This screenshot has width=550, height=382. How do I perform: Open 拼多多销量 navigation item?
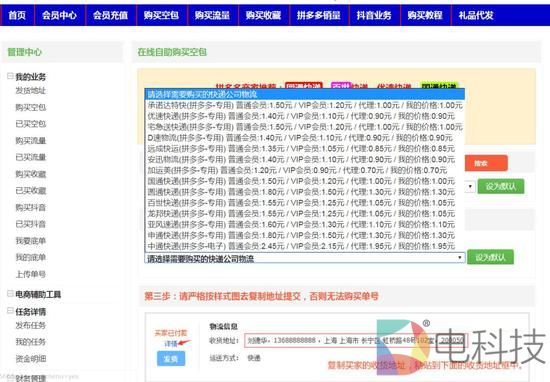[x=318, y=15]
